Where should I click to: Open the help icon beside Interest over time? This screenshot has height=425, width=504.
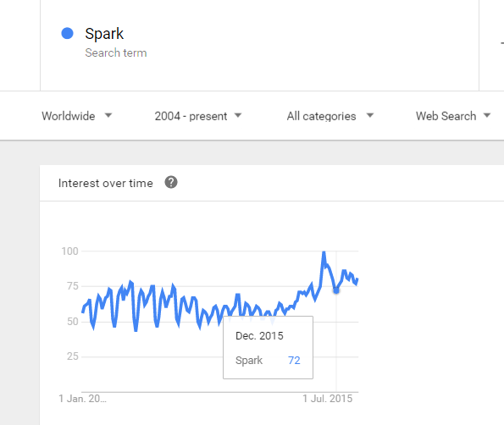click(171, 183)
